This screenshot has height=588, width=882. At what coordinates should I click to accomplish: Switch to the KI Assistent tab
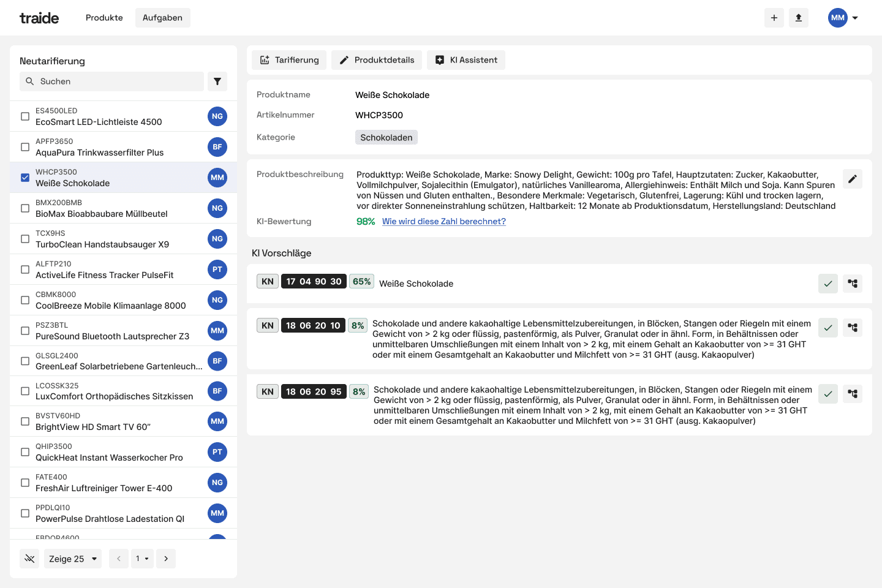[x=466, y=60]
